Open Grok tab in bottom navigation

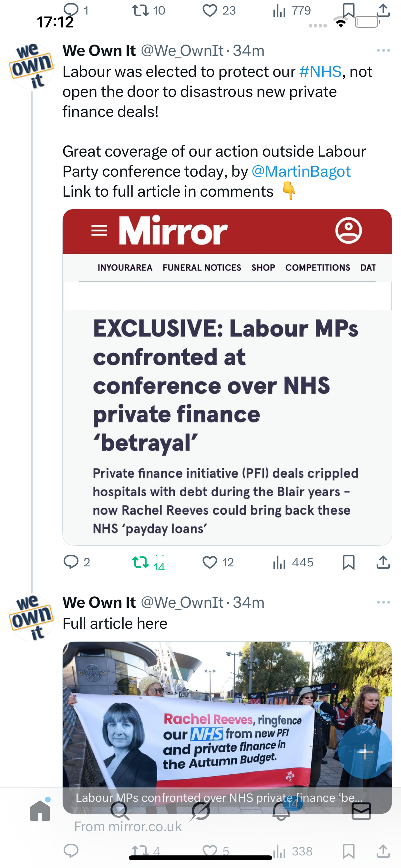(x=201, y=811)
